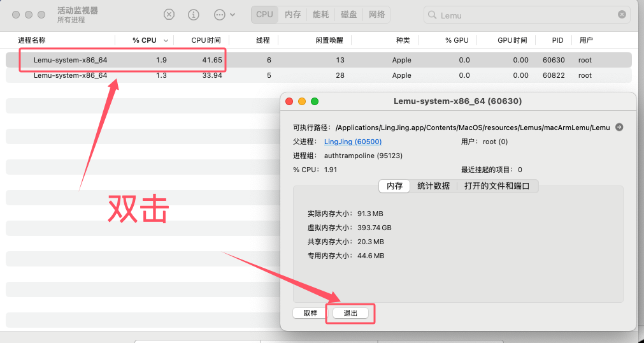The width and height of the screenshot is (644, 343).
Task: Sort by 闲置唤醒 column header
Action: [x=329, y=40]
